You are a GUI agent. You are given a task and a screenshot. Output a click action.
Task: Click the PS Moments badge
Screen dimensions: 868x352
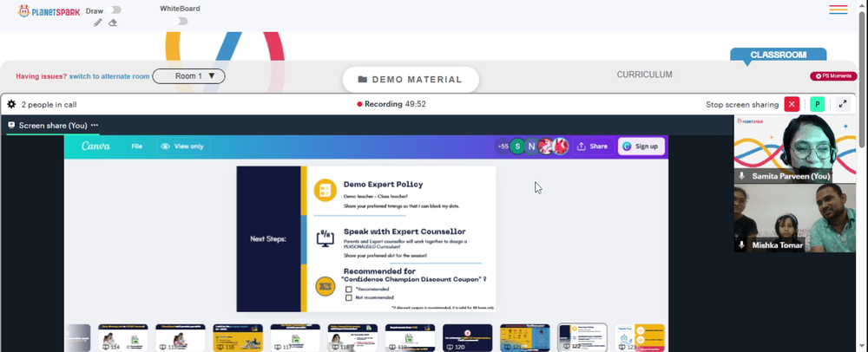pyautogui.click(x=833, y=76)
